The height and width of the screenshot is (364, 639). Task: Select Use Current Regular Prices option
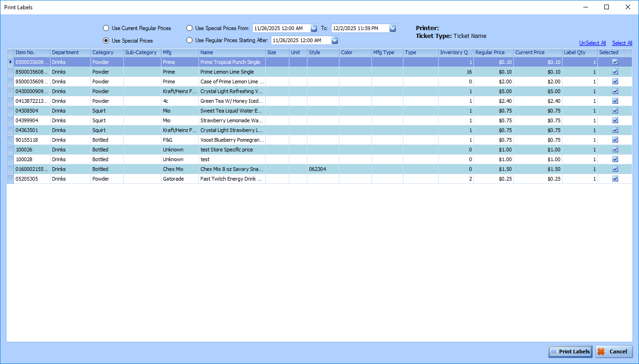pos(106,28)
